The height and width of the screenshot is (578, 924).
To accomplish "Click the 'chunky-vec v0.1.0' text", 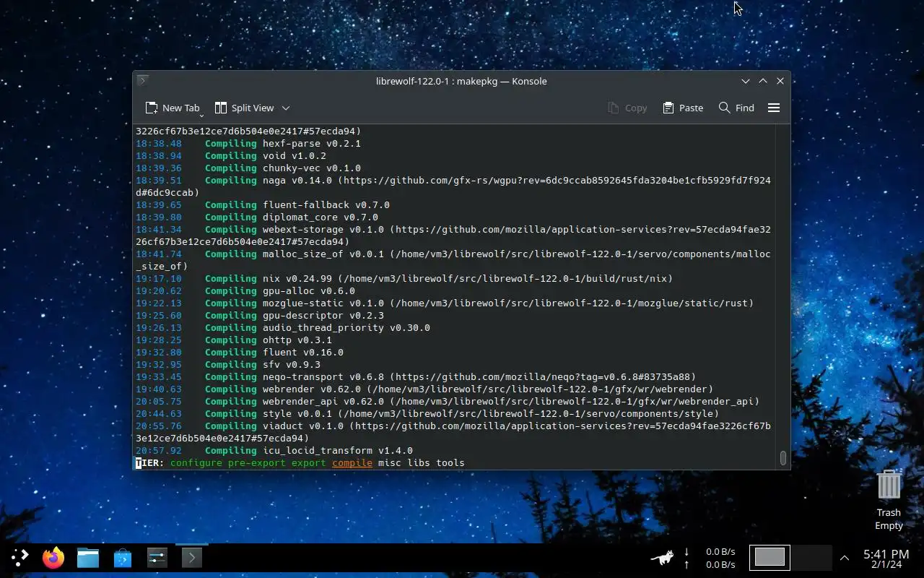I will point(312,168).
